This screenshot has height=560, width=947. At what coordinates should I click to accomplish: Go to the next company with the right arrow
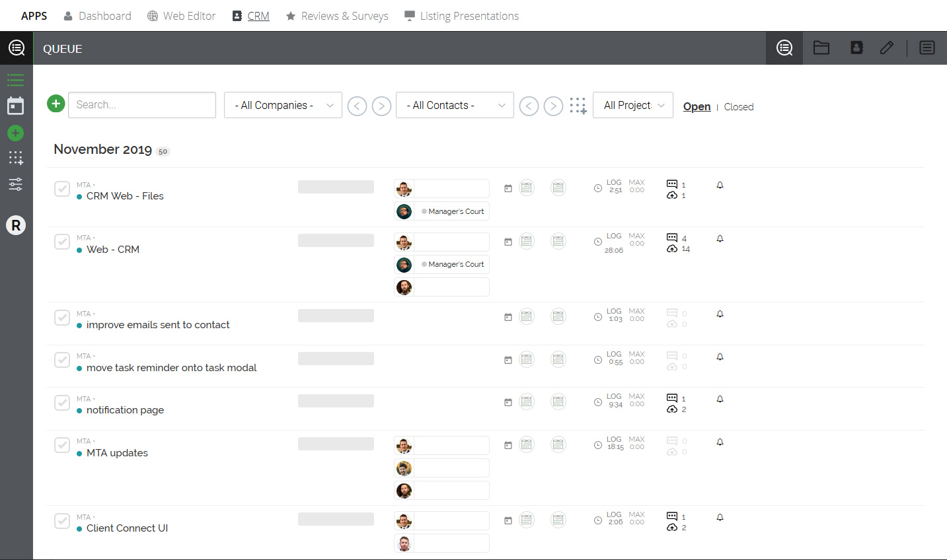click(x=381, y=106)
